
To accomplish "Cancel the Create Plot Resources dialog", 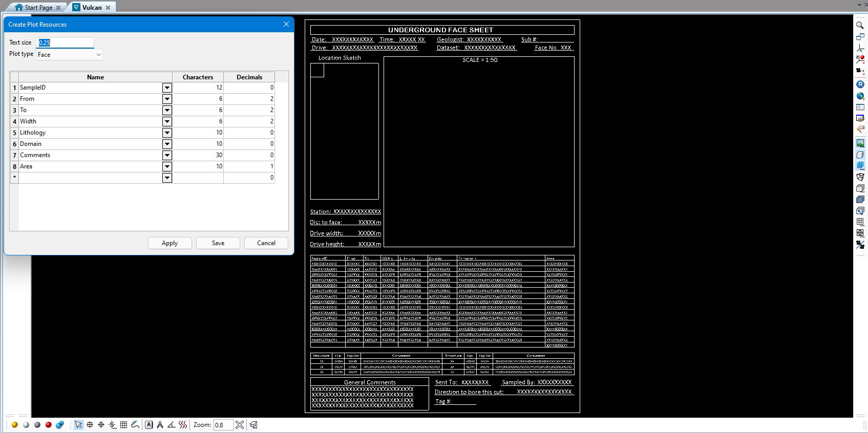I will pyautogui.click(x=266, y=243).
